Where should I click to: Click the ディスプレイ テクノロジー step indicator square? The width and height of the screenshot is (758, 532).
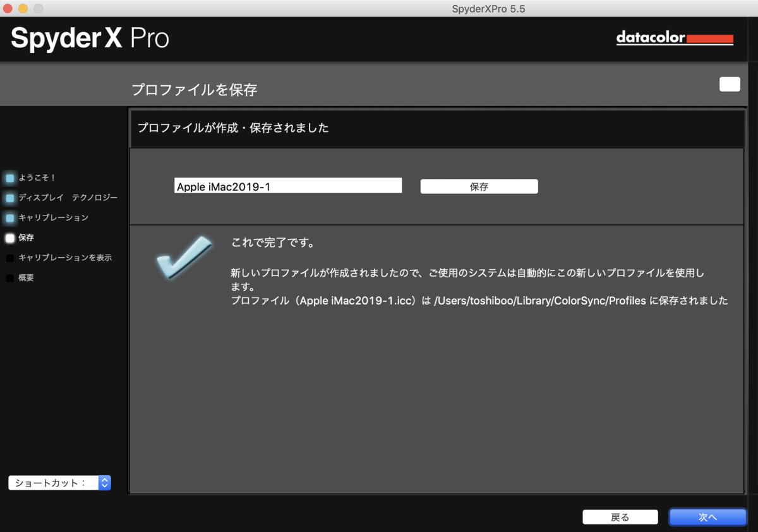(9, 197)
